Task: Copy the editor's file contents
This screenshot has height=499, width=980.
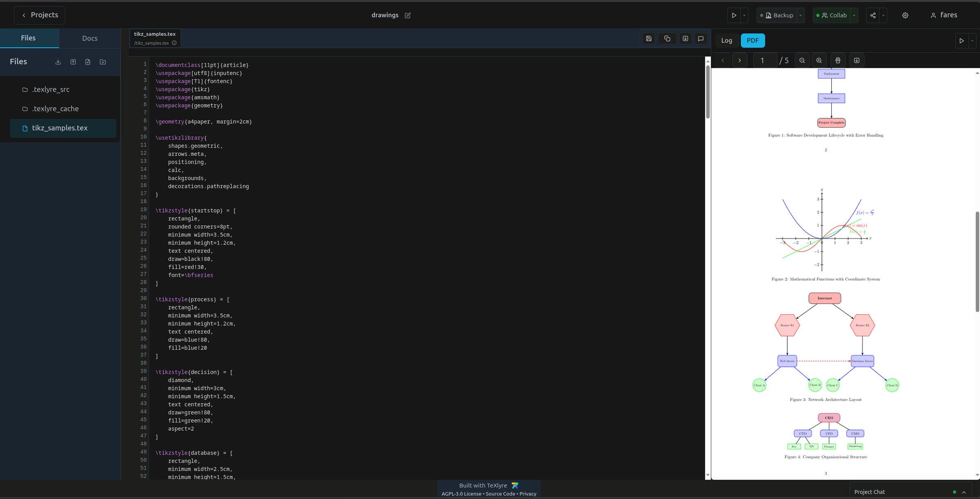Action: [667, 38]
